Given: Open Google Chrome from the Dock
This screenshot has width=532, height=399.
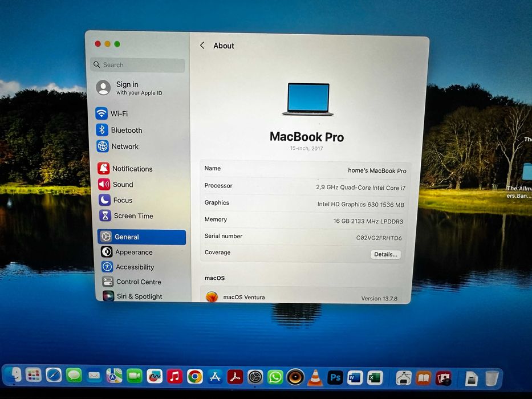Looking at the screenshot, I should click(x=195, y=377).
